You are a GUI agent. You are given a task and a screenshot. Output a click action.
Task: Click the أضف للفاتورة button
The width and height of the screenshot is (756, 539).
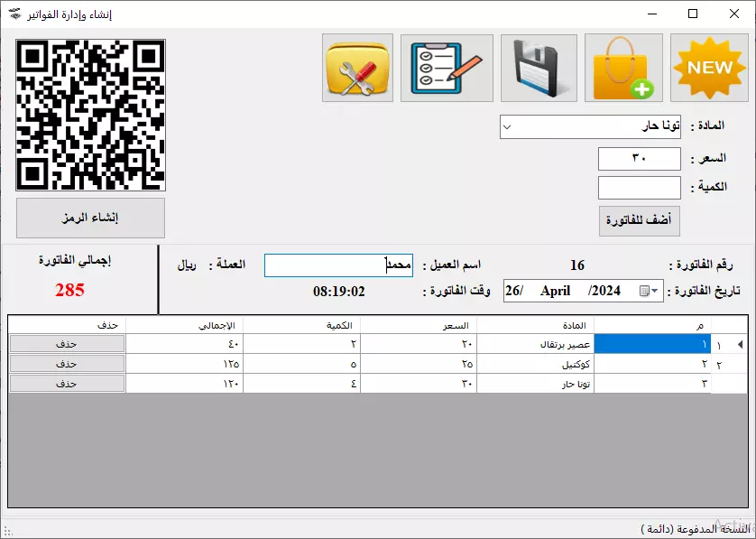(639, 220)
